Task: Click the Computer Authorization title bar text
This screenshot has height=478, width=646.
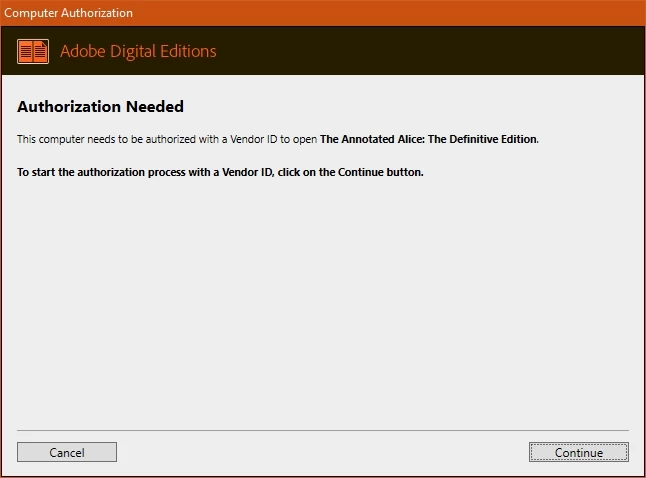Action: (x=68, y=13)
